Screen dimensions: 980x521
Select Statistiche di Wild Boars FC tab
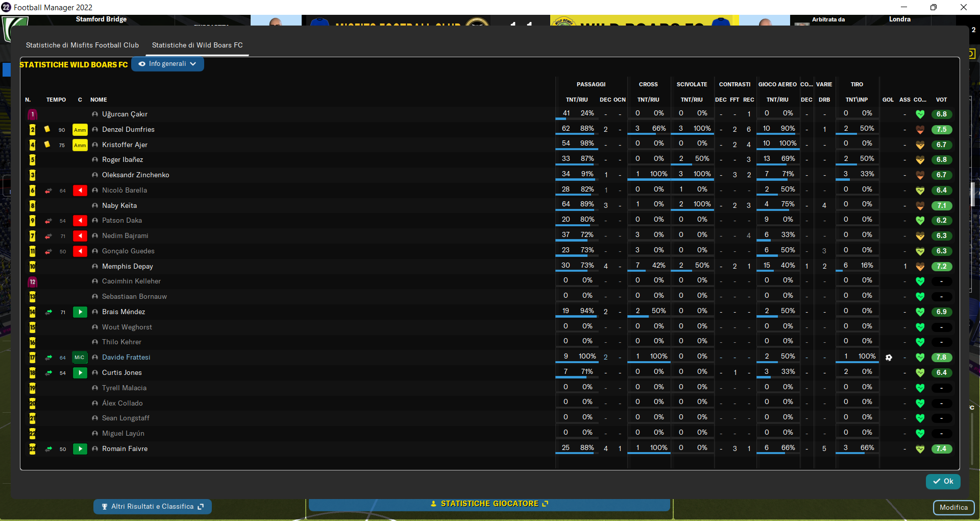(197, 45)
